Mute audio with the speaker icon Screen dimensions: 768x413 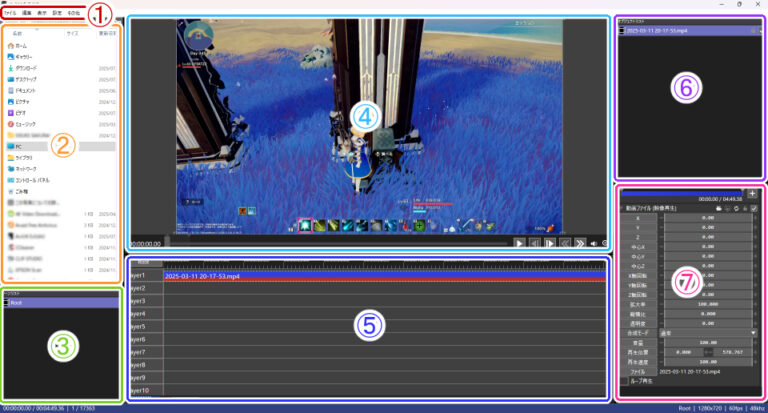[596, 243]
